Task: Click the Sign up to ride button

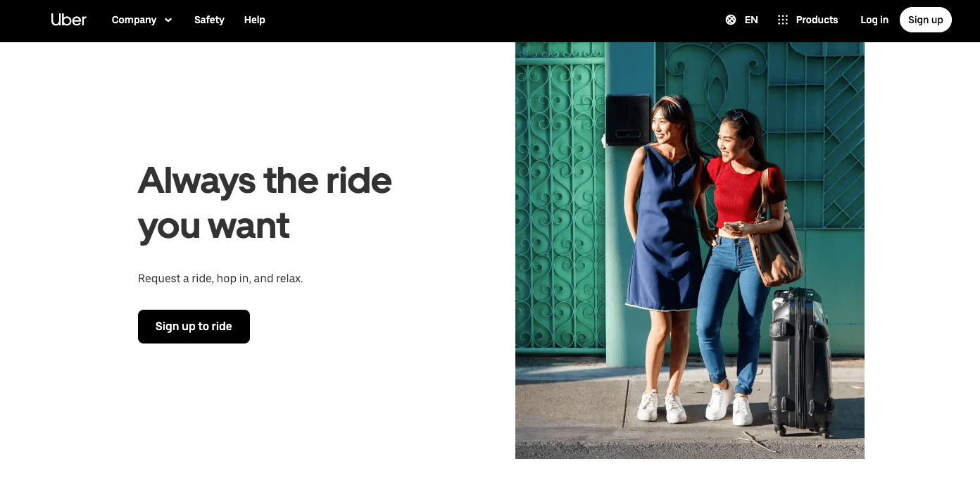Action: (194, 327)
